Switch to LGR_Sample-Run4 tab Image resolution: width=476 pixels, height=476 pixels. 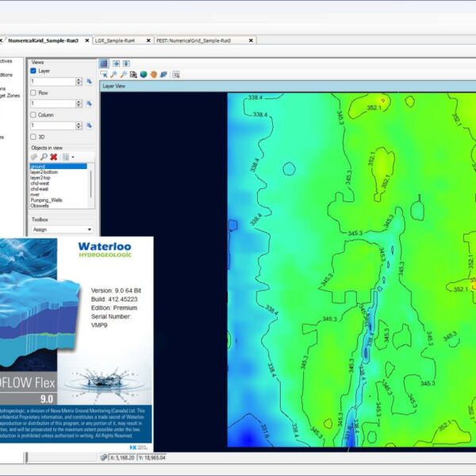pos(115,40)
